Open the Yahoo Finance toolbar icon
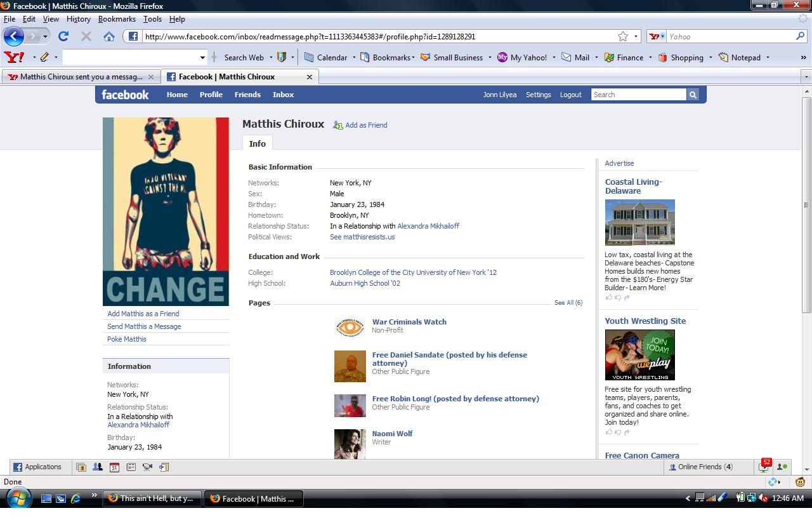812x527 pixels. click(x=610, y=57)
